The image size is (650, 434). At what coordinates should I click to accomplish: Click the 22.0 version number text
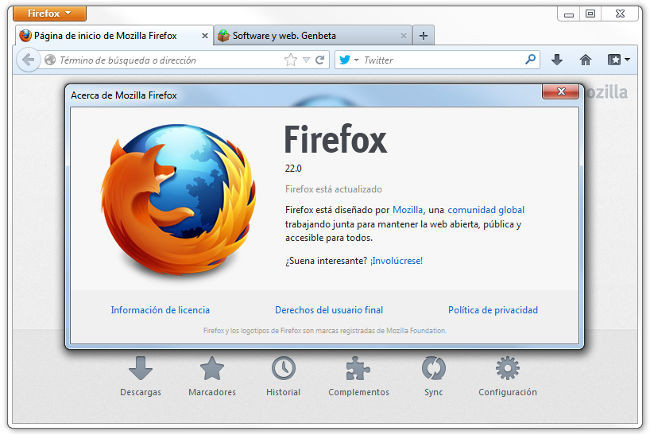click(293, 169)
